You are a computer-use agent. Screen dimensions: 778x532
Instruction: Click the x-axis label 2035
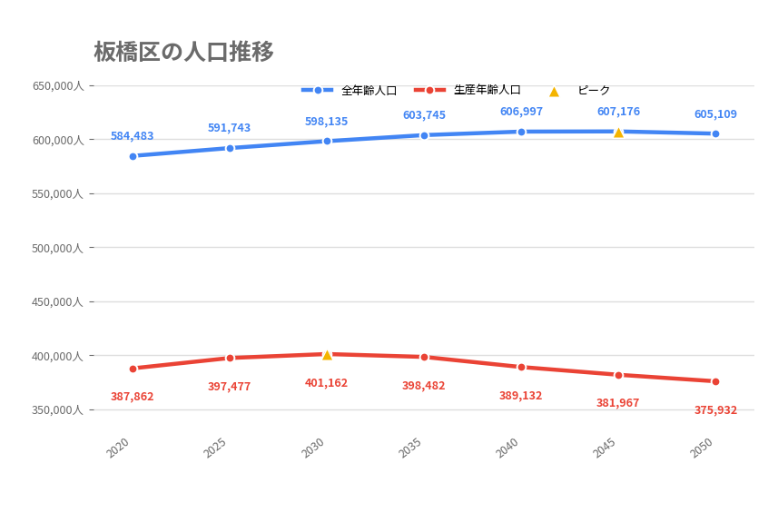coord(409,448)
